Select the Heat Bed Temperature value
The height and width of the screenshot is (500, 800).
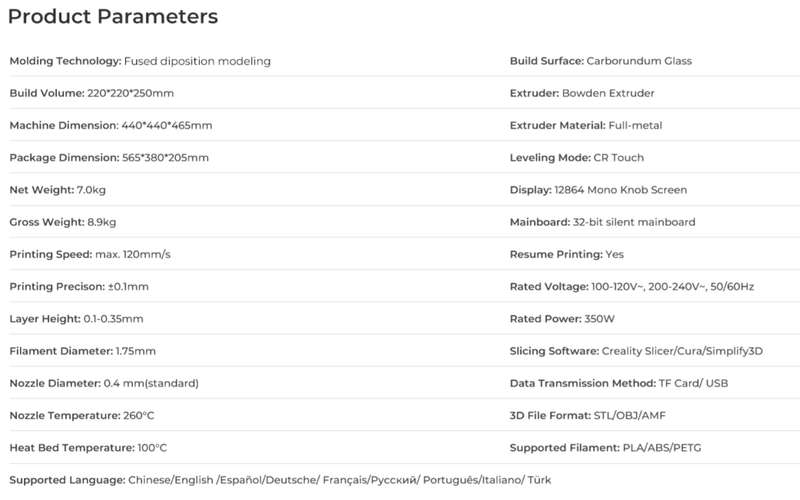[x=152, y=447]
